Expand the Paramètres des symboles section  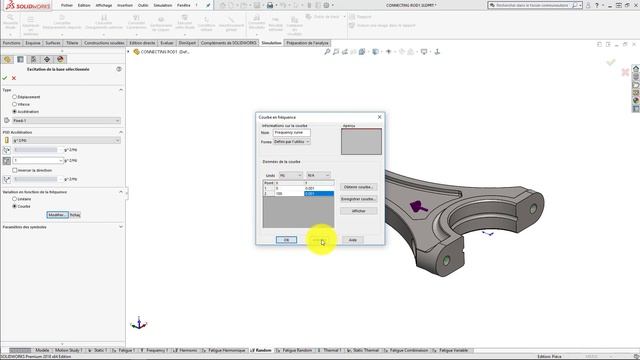[x=121, y=227]
